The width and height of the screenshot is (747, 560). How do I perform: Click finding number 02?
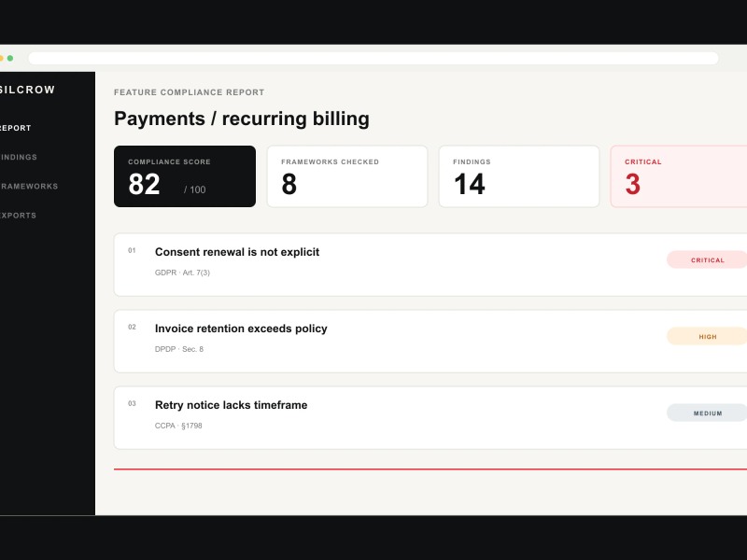click(x=132, y=328)
